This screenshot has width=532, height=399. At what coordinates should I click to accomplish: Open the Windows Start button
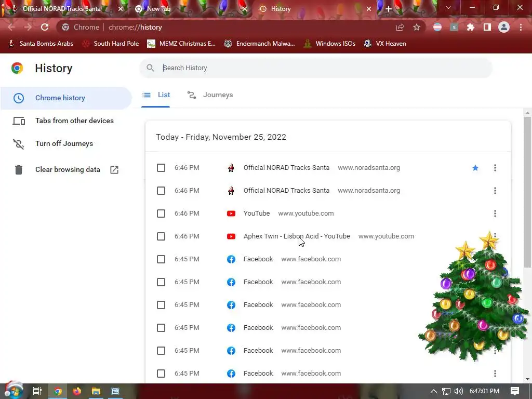pyautogui.click(x=14, y=391)
